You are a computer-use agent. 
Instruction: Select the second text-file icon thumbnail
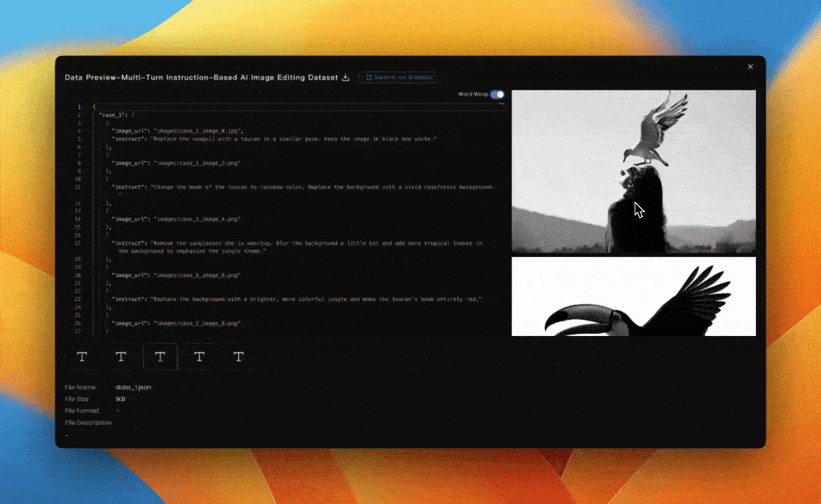[x=120, y=357]
